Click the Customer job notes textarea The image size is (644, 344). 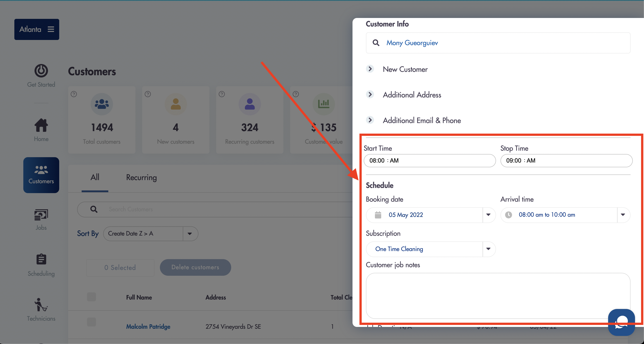point(498,296)
